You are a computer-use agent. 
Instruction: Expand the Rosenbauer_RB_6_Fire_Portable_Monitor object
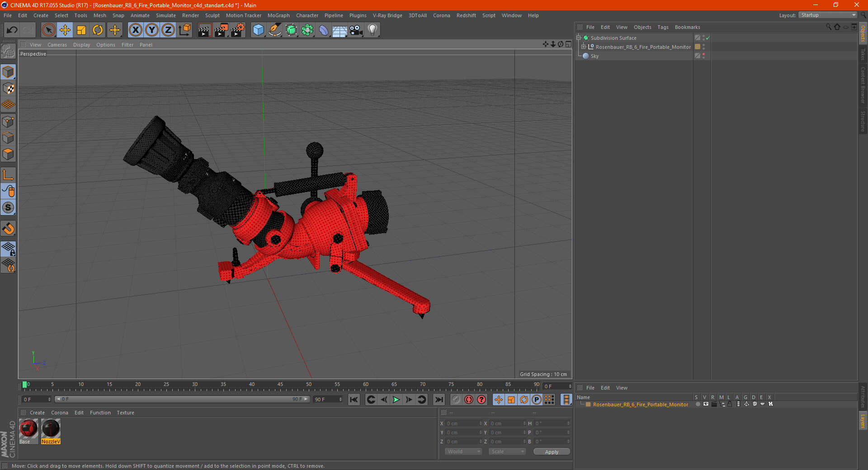point(583,47)
